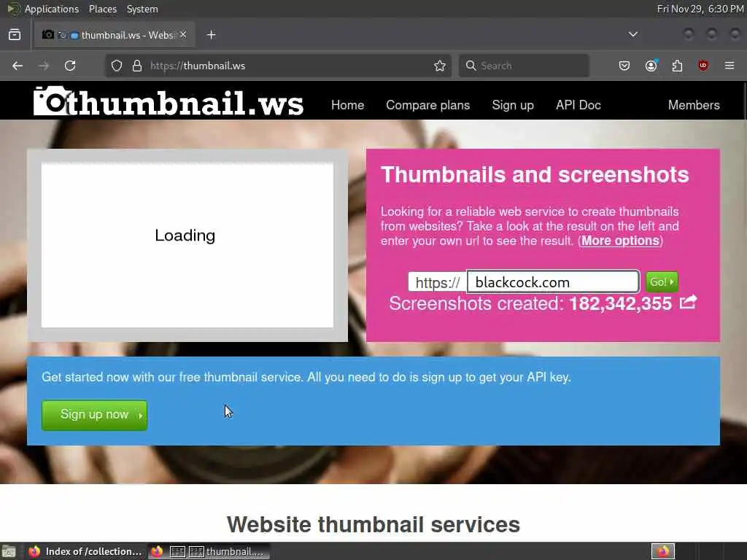
Task: Reload the page with the refresh icon
Action: (x=70, y=66)
